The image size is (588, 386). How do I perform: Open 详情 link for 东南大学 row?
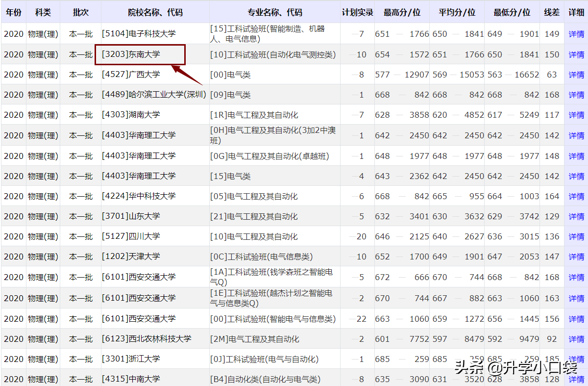tap(576, 54)
